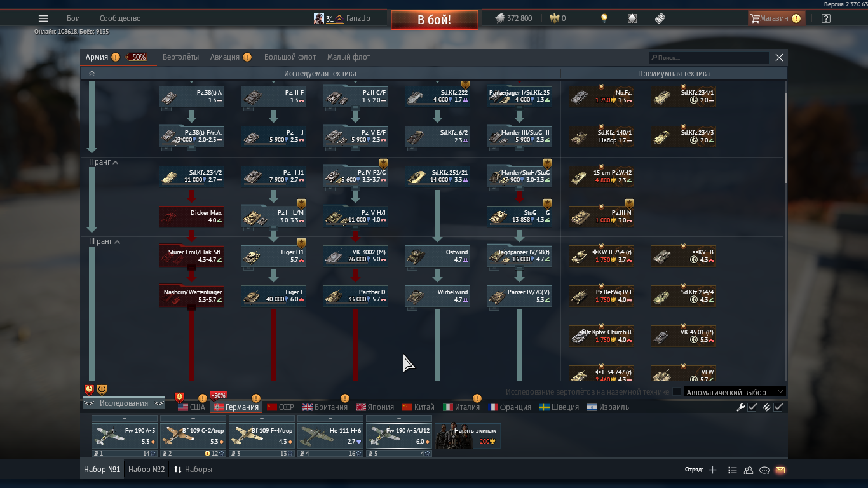Collapse the Исследования panel
Viewport: 868px width, 488px height.
(123, 403)
